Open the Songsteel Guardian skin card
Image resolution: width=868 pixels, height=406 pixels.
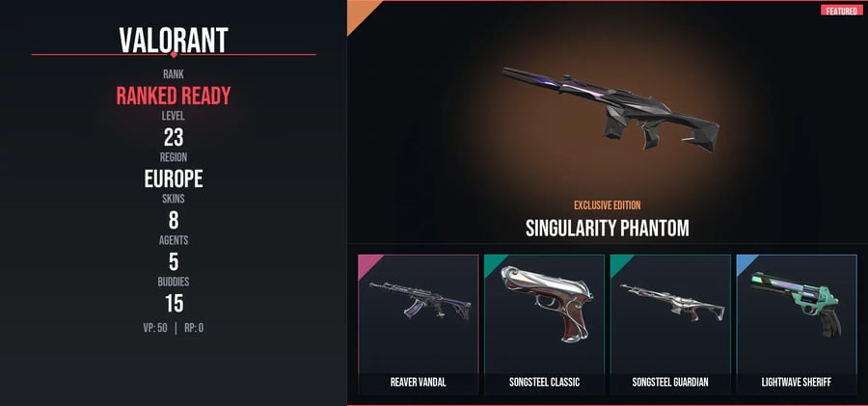click(x=670, y=325)
